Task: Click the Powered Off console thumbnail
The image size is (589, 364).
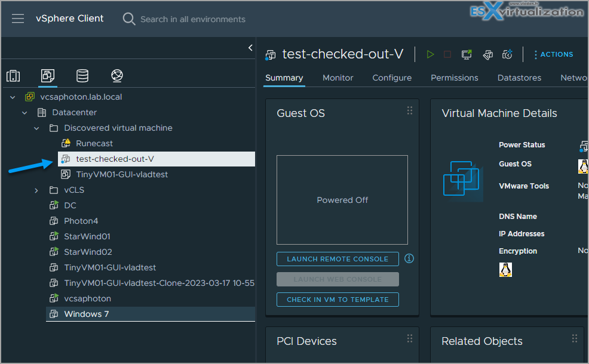Action: coord(342,200)
